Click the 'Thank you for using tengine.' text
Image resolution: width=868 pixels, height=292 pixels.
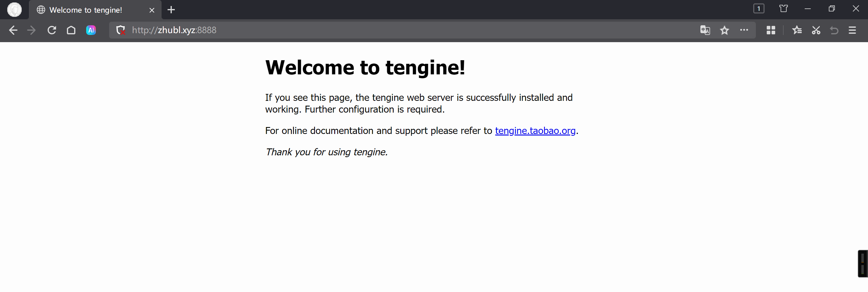tap(326, 152)
